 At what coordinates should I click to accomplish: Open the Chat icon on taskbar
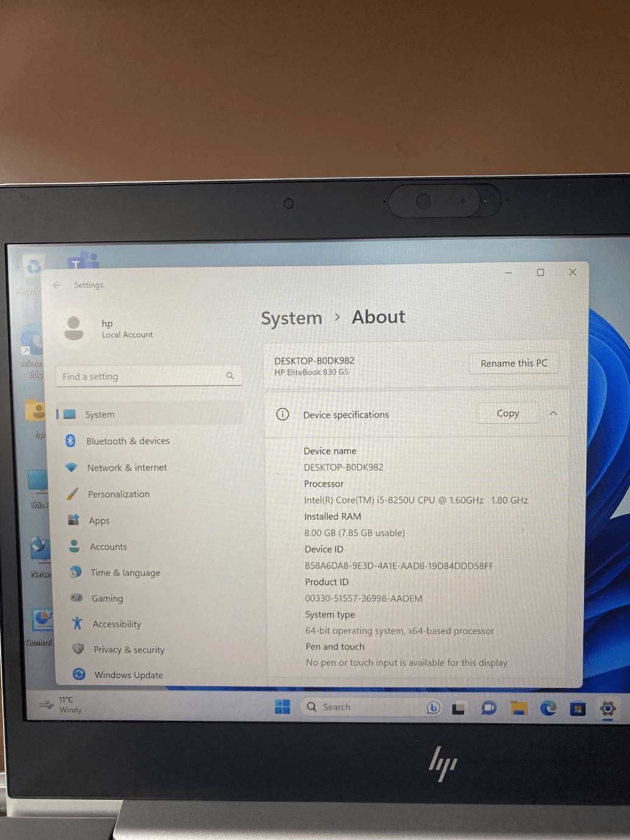(x=489, y=708)
